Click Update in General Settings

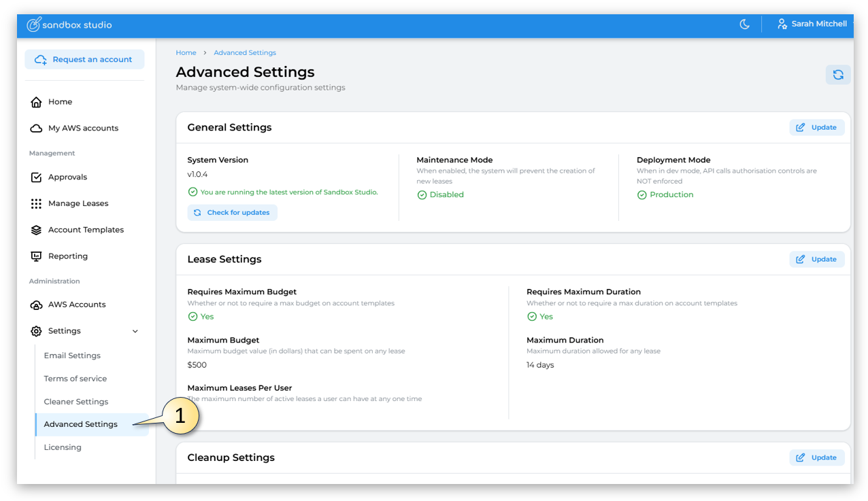point(816,128)
